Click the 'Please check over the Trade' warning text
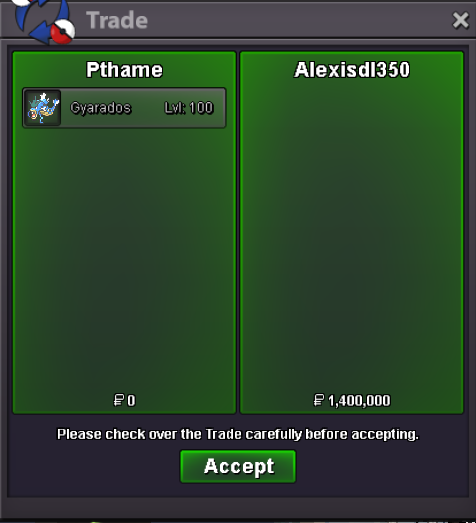This screenshot has width=476, height=523. tap(238, 434)
